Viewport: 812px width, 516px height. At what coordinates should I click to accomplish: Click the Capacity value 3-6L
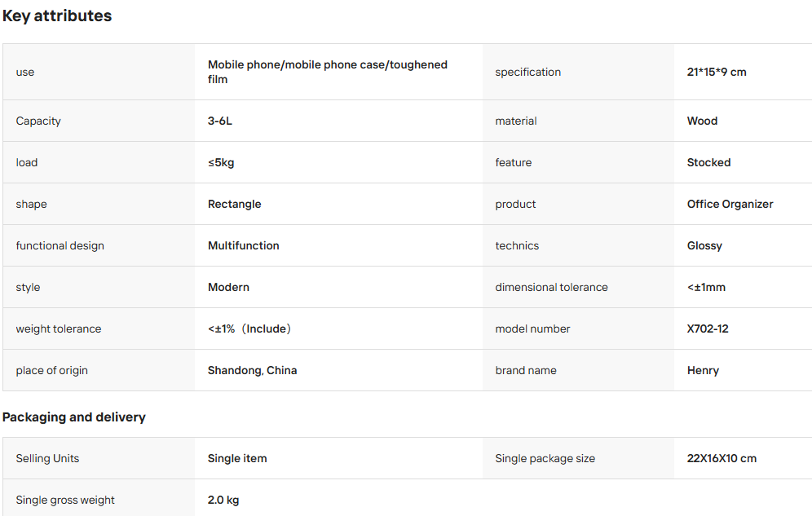click(x=219, y=121)
